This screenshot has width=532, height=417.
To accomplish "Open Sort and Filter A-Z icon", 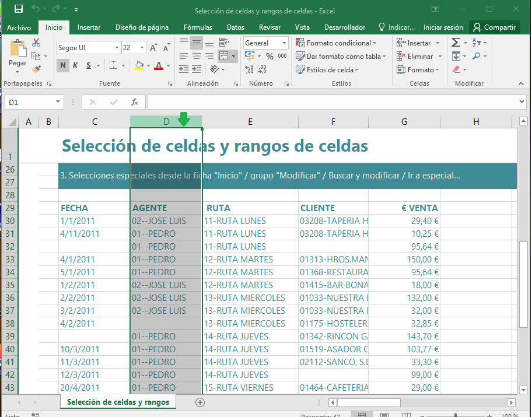I will pos(477,43).
